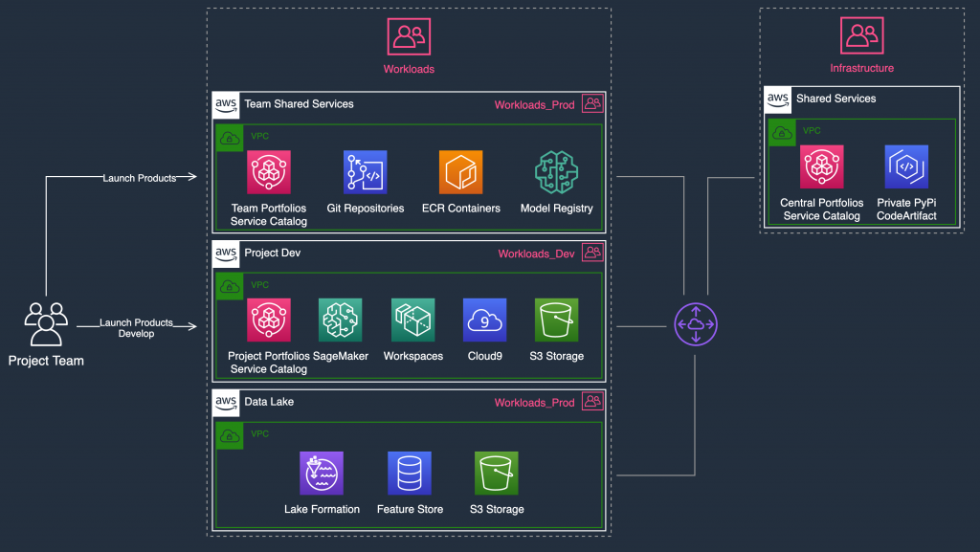
Task: Select the Shared Services account header
Action: [837, 99]
